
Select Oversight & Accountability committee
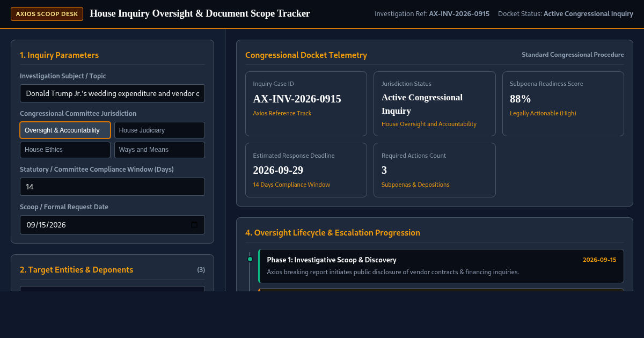pos(65,130)
